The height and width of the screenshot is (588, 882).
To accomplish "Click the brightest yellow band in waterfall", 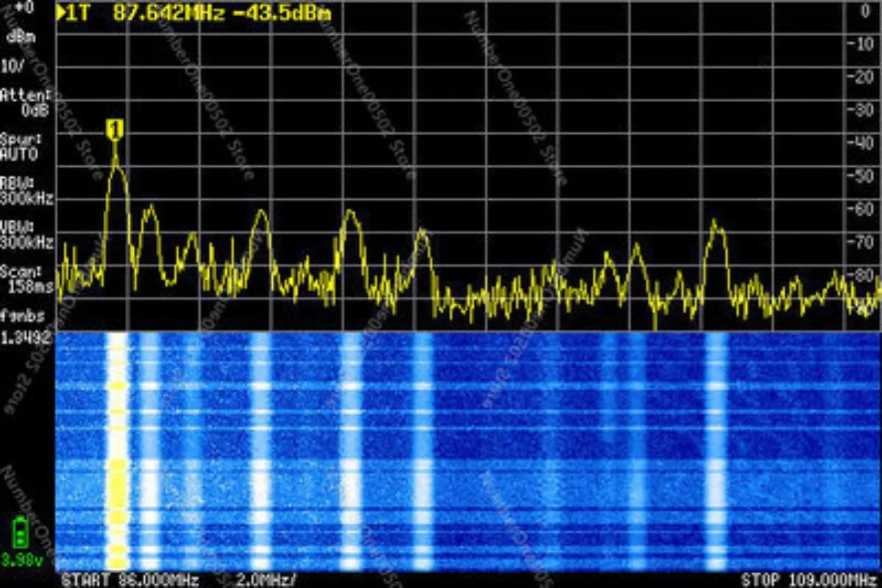I will tap(117, 451).
